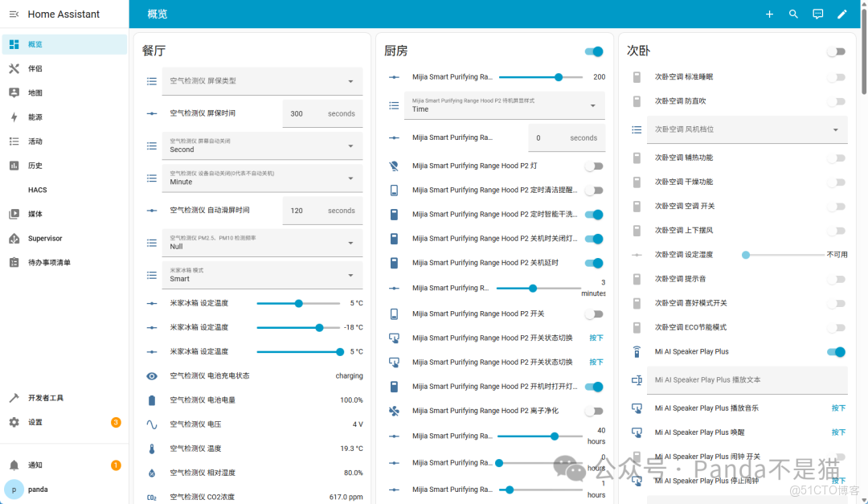
Task: Open the assistant chat bubble icon
Action: (817, 14)
